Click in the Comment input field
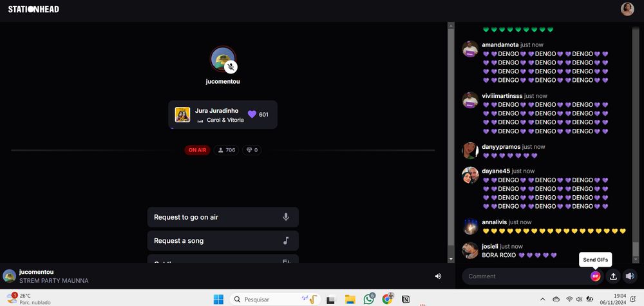Viewport: 644px width, 306px height. [528, 276]
